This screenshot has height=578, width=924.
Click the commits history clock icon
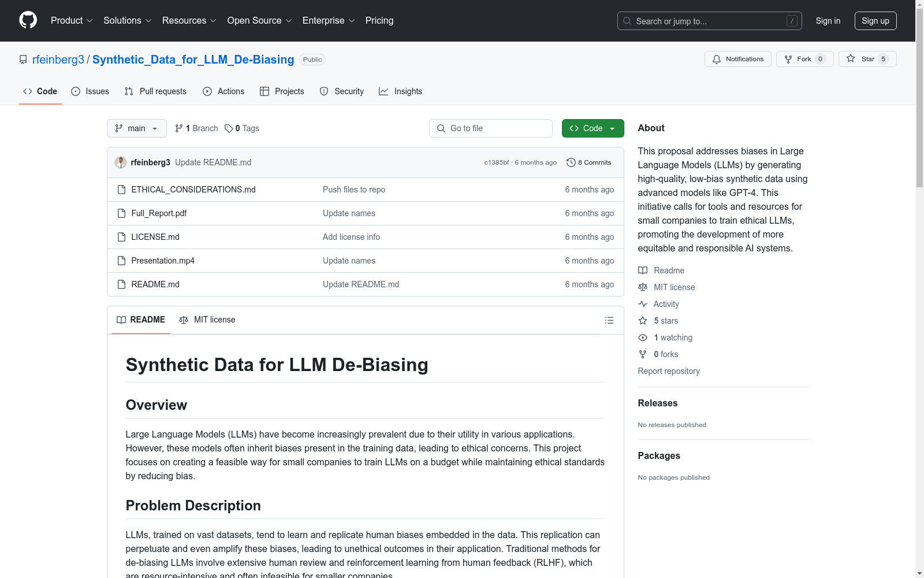pyautogui.click(x=571, y=162)
